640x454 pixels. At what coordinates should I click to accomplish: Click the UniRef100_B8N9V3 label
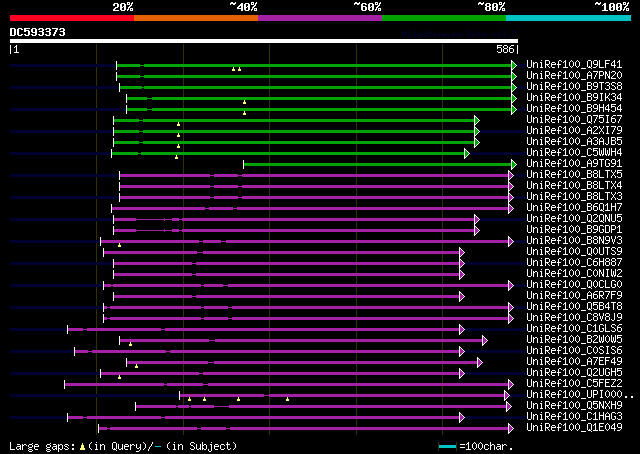tap(574, 241)
